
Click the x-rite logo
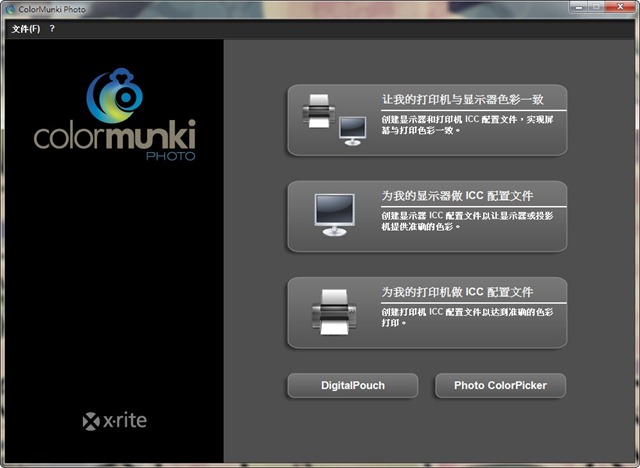[115, 421]
